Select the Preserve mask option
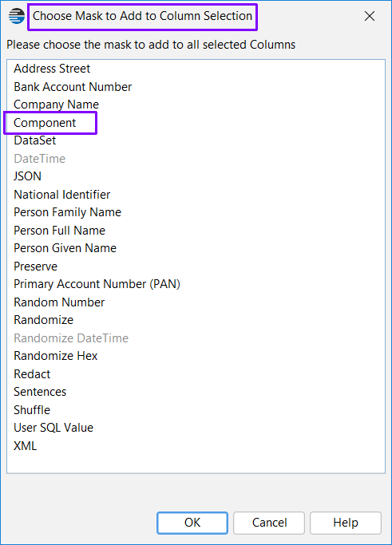This screenshot has height=545, width=392. click(x=35, y=267)
